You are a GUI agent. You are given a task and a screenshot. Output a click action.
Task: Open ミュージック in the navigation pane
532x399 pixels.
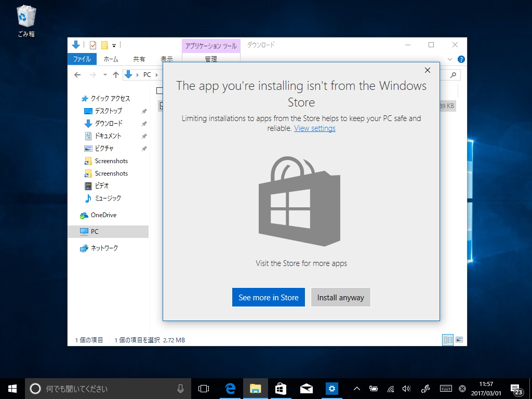click(x=108, y=198)
